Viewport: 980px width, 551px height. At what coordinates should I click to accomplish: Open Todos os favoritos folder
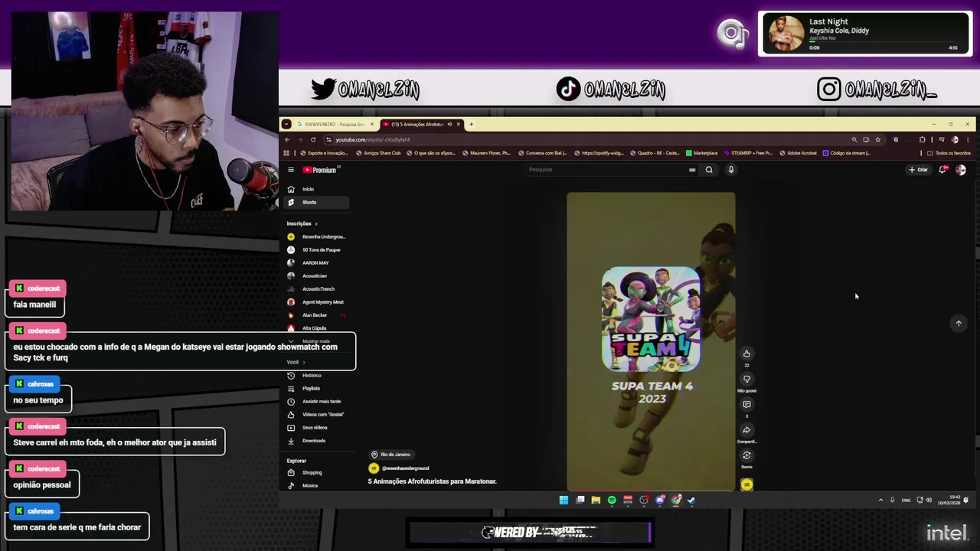(x=949, y=153)
